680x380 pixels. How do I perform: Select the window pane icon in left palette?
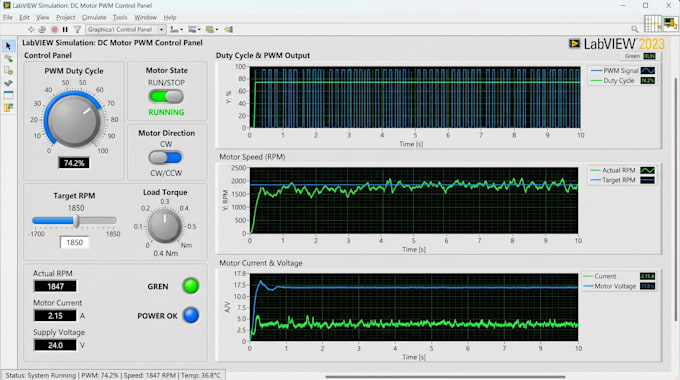point(8,95)
